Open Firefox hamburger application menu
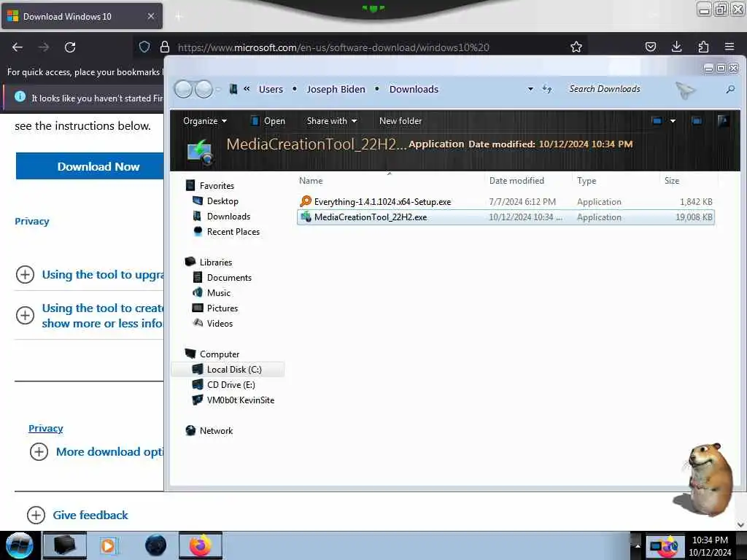The height and width of the screenshot is (560, 747). (729, 47)
